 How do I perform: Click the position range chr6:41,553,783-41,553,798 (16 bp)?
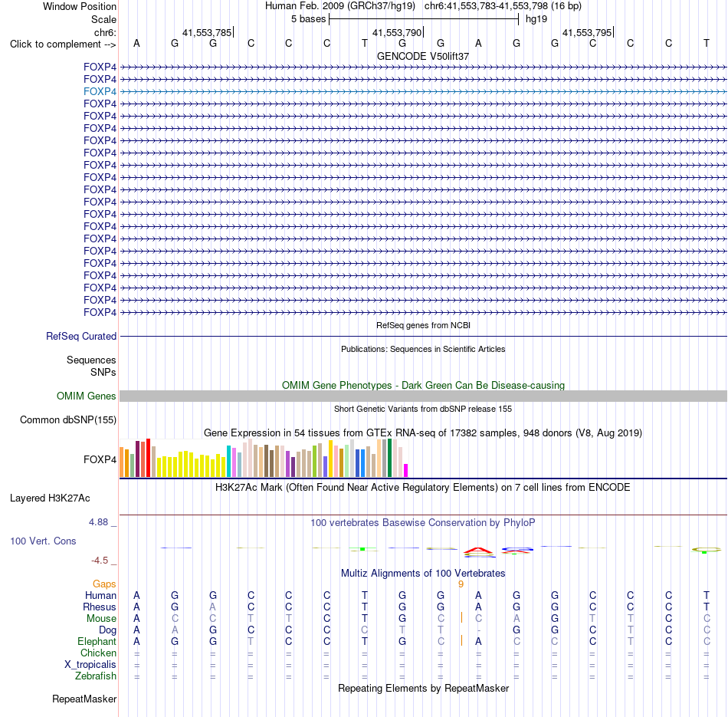503,6
